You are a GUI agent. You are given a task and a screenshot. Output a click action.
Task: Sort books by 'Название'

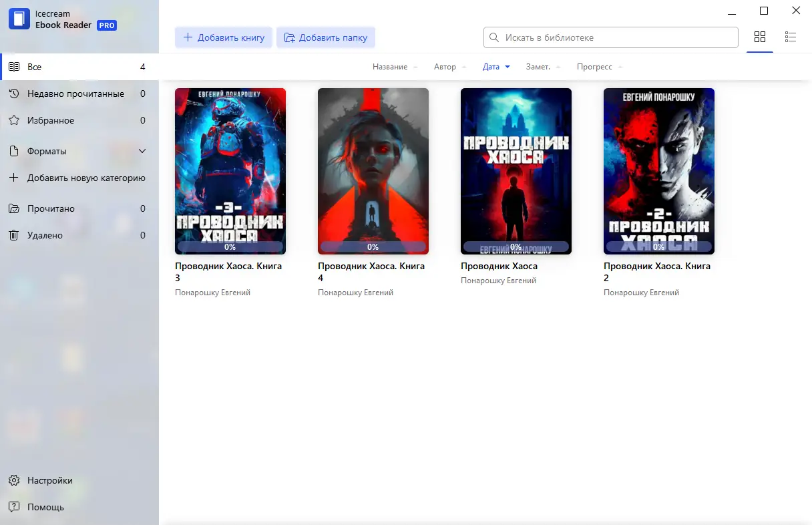click(x=395, y=67)
